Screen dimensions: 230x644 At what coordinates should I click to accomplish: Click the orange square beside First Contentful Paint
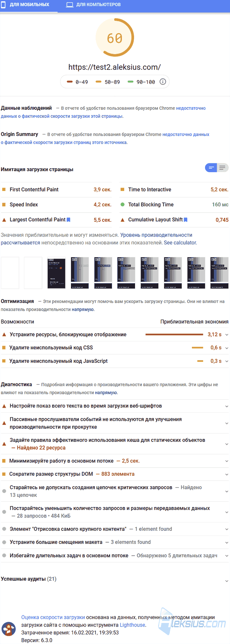tap(4, 190)
